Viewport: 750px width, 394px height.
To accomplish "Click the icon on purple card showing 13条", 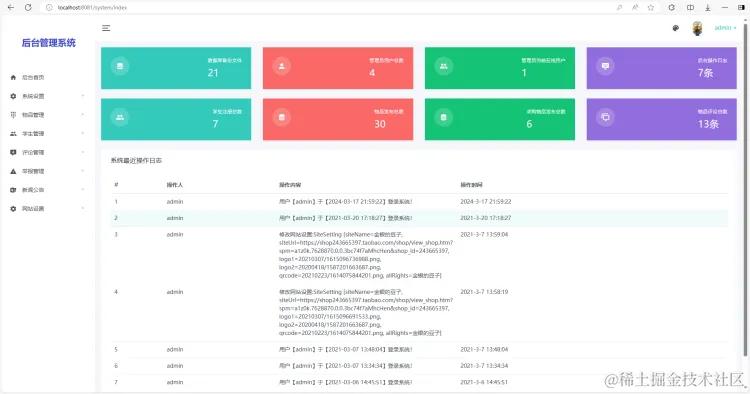I will 605,117.
